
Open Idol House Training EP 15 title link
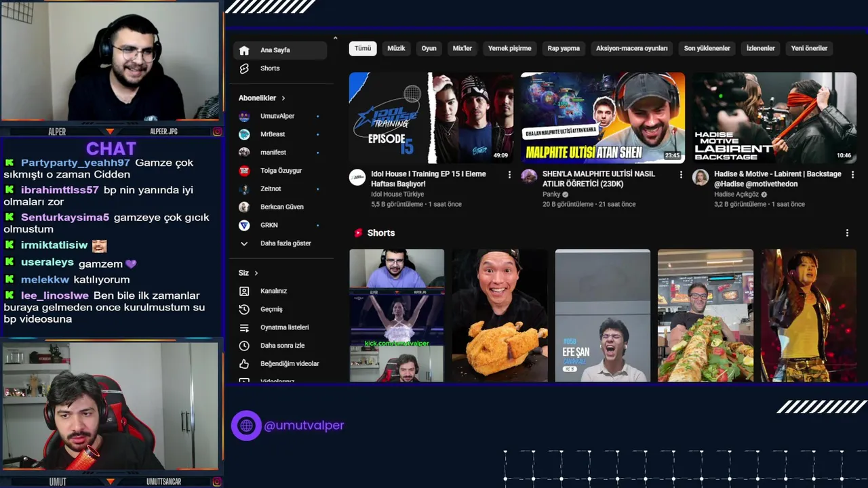point(429,179)
